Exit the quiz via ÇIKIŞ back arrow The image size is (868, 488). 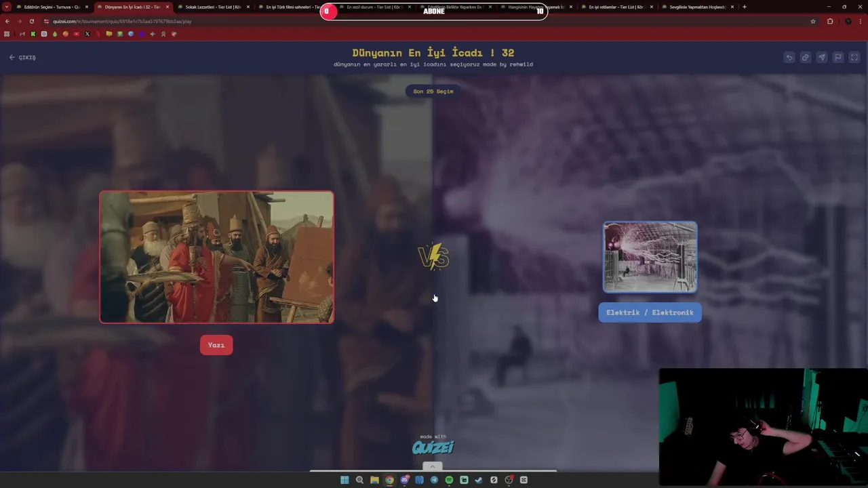click(x=22, y=58)
